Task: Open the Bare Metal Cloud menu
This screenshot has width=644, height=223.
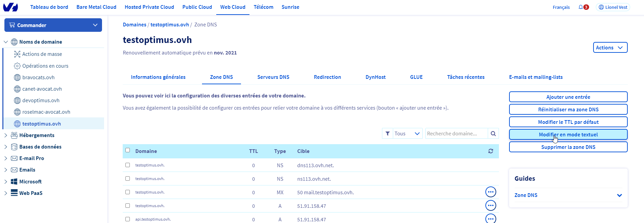Action: (x=96, y=7)
